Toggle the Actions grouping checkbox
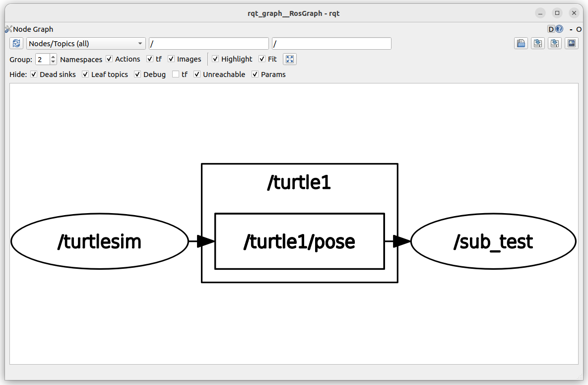 coord(109,59)
